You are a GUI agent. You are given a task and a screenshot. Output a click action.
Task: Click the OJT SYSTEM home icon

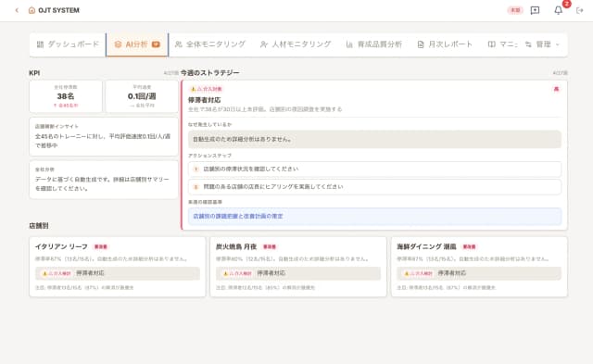[32, 10]
